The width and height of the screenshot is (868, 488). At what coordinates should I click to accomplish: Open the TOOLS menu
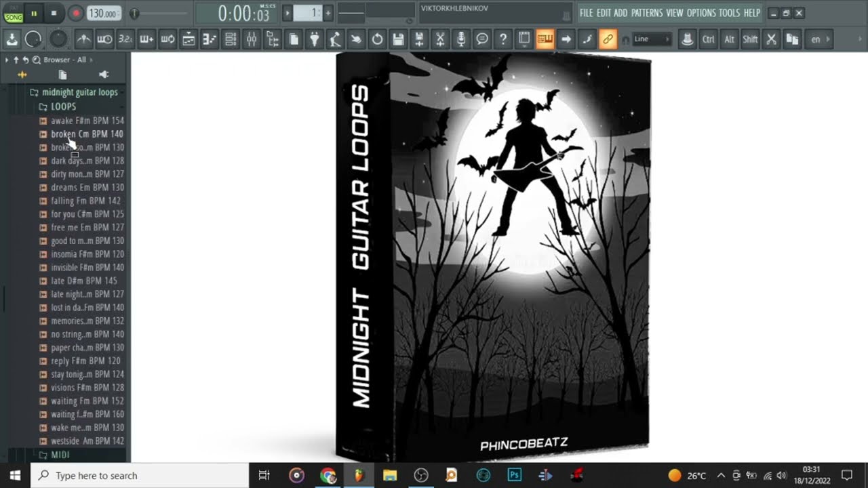click(x=730, y=13)
